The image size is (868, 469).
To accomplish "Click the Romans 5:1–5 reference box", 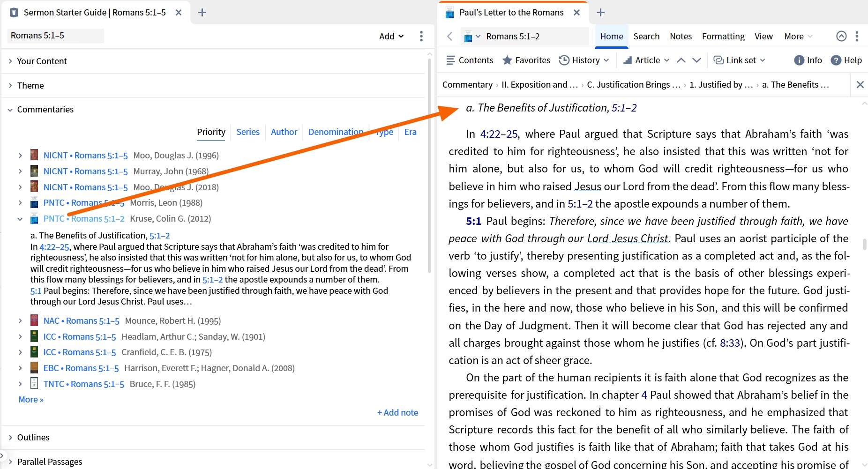I will pyautogui.click(x=55, y=36).
